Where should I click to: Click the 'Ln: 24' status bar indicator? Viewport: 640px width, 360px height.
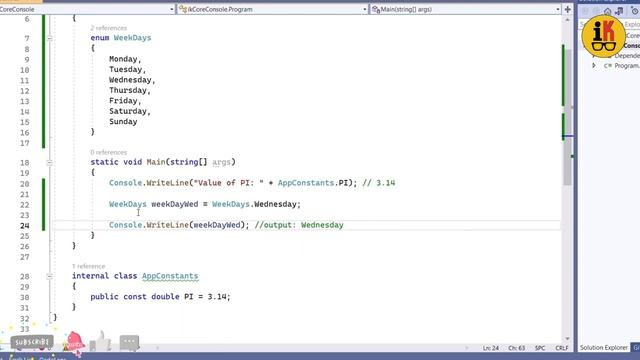491,348
